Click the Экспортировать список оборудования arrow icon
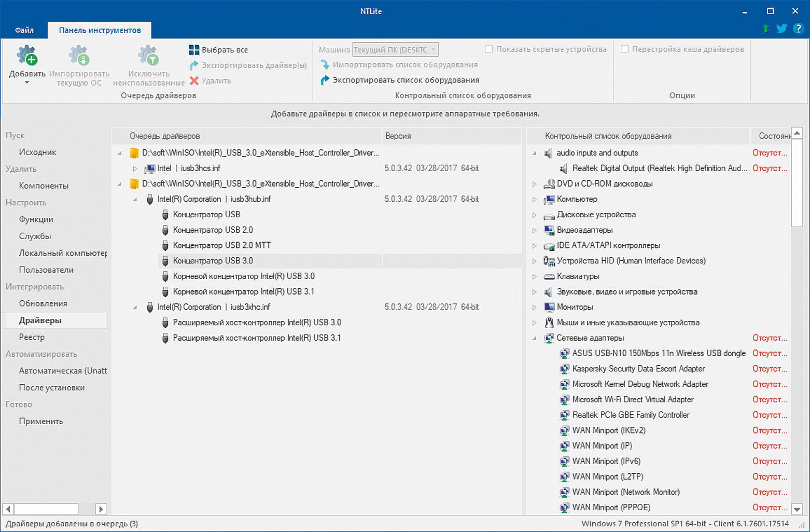Image resolution: width=810 pixels, height=532 pixels. [x=325, y=80]
